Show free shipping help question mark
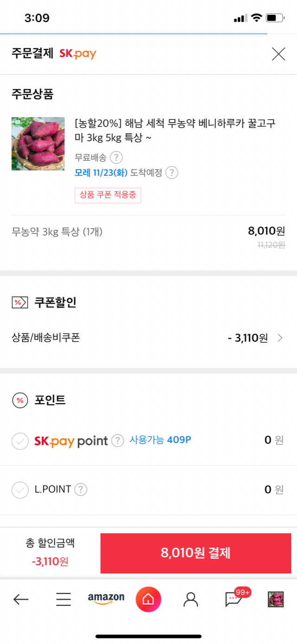 pyautogui.click(x=116, y=158)
